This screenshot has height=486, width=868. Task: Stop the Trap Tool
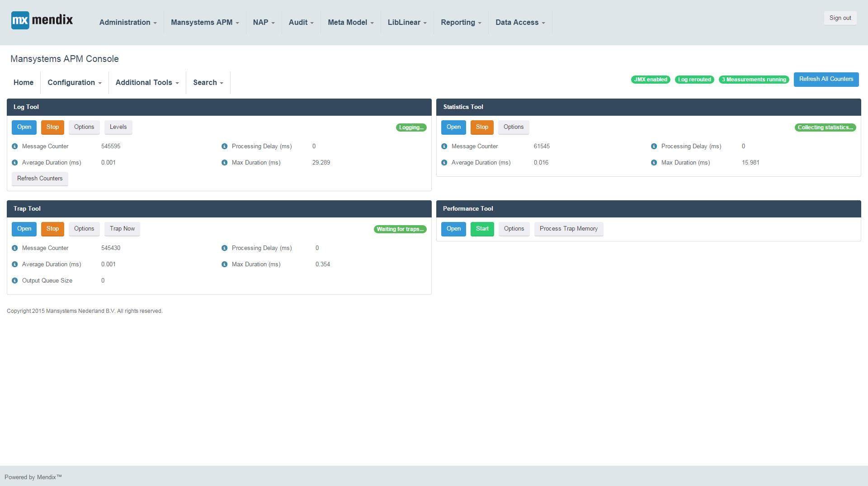(52, 229)
